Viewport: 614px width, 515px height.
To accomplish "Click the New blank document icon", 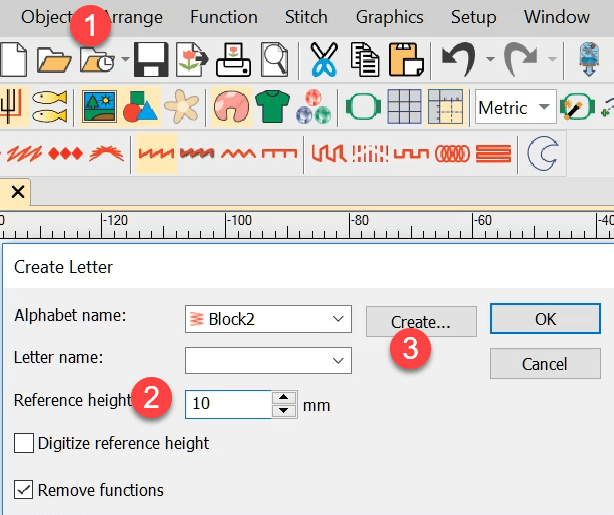I will coord(12,60).
